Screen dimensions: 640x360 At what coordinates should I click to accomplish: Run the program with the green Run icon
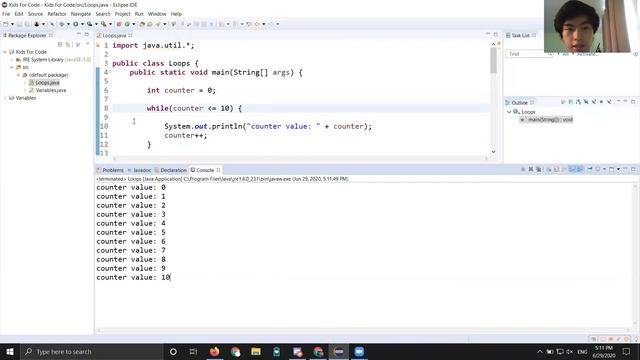pos(76,24)
